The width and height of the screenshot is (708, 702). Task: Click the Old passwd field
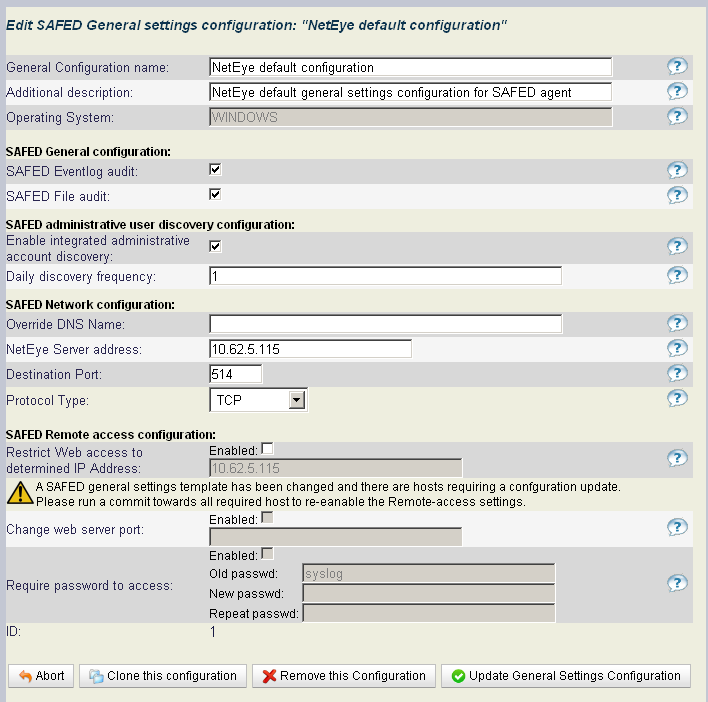pyautogui.click(x=429, y=573)
